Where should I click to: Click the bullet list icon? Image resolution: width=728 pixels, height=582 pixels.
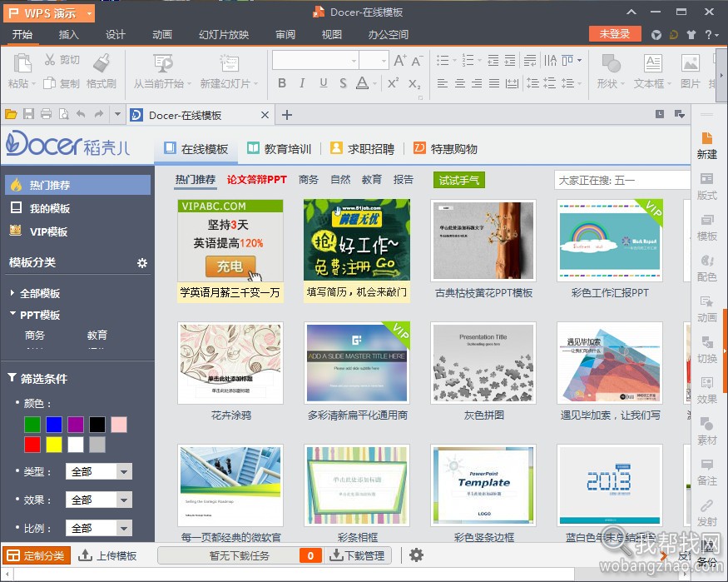point(443,60)
